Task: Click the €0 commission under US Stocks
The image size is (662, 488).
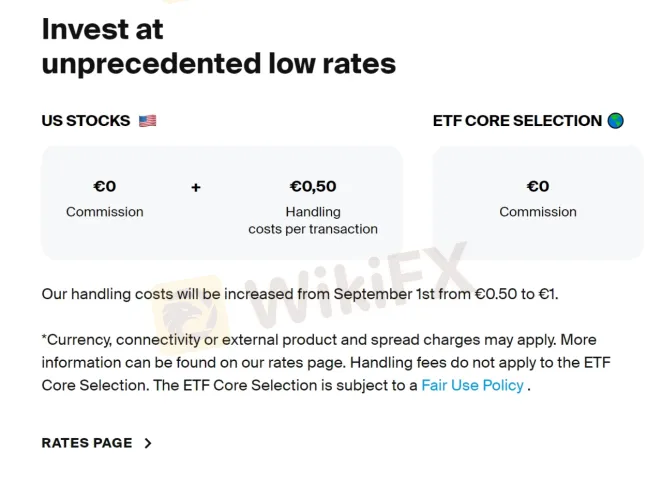Action: [105, 186]
